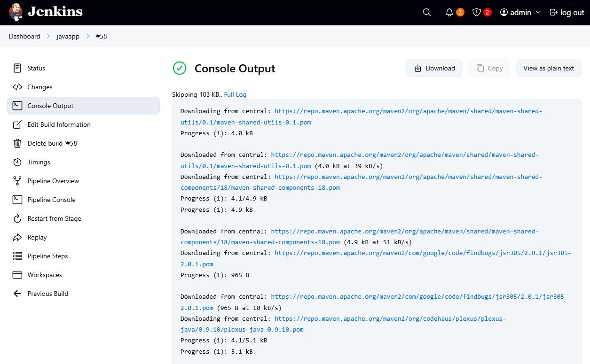Image resolution: width=590 pixels, height=364 pixels.
Task: Choose Restart from Stage
Action: [x=83, y=218]
